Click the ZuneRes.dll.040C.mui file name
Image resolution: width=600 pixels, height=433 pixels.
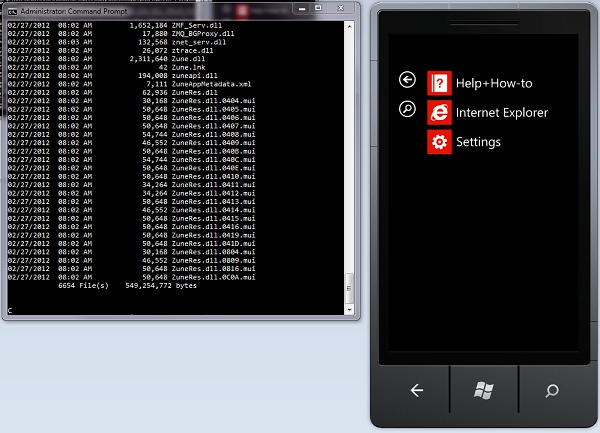(x=214, y=160)
